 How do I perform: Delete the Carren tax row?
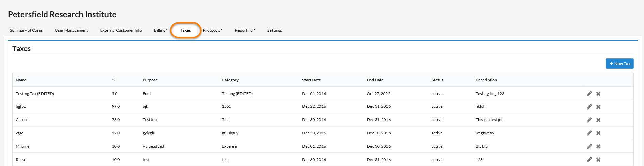coord(598,120)
